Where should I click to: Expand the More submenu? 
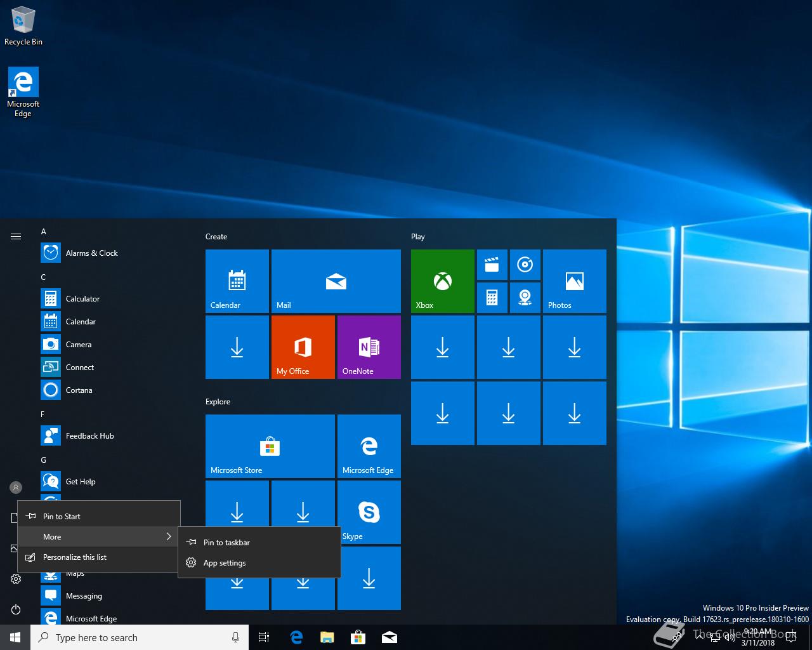click(x=99, y=536)
